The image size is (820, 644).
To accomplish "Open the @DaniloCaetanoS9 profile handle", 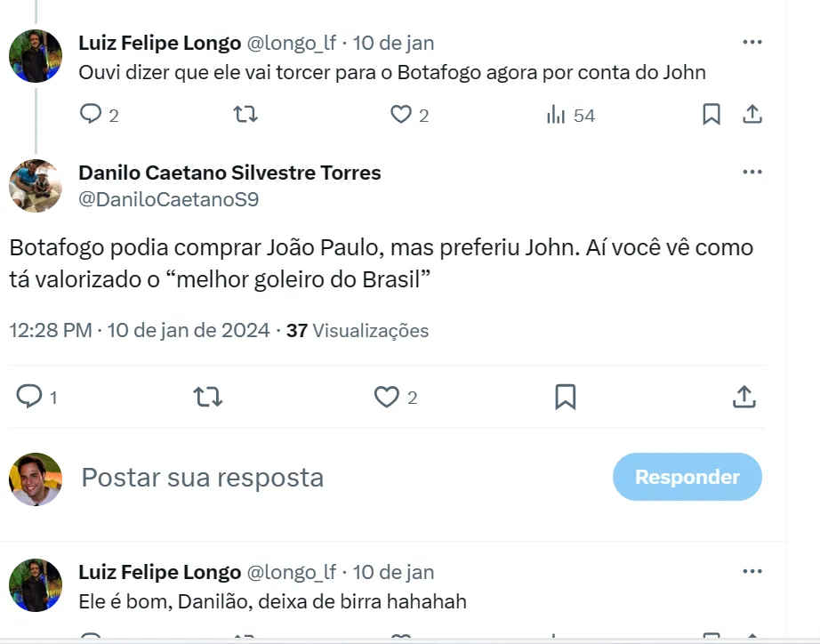I will (169, 199).
